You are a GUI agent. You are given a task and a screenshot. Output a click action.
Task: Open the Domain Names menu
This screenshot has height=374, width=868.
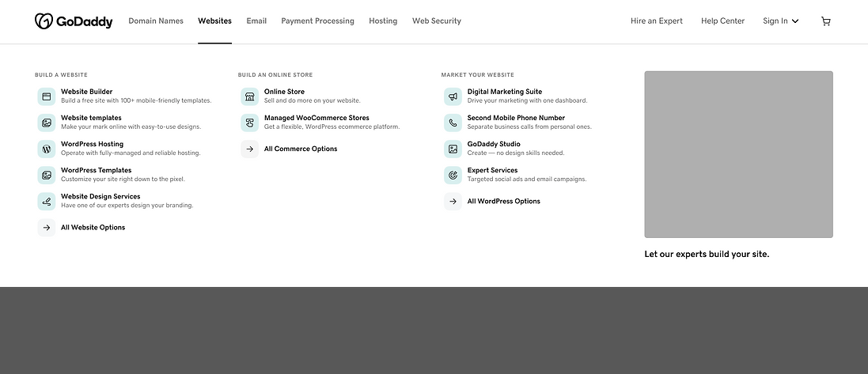tap(156, 21)
